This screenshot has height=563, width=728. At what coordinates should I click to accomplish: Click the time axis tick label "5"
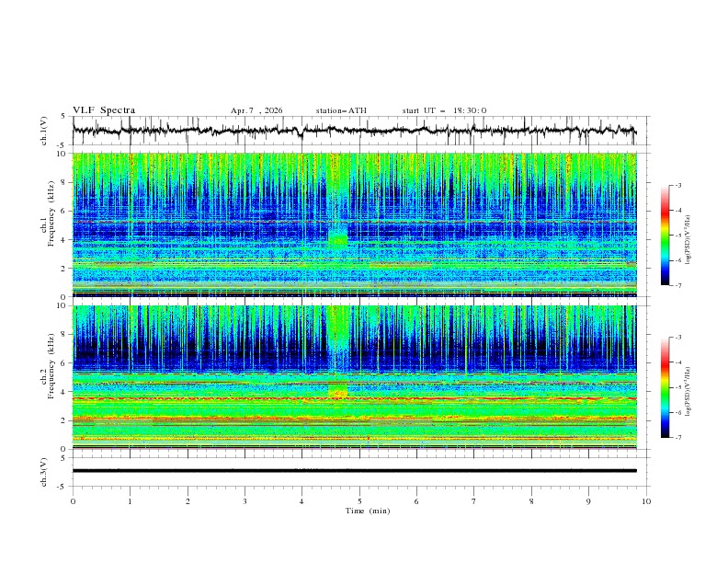click(359, 501)
